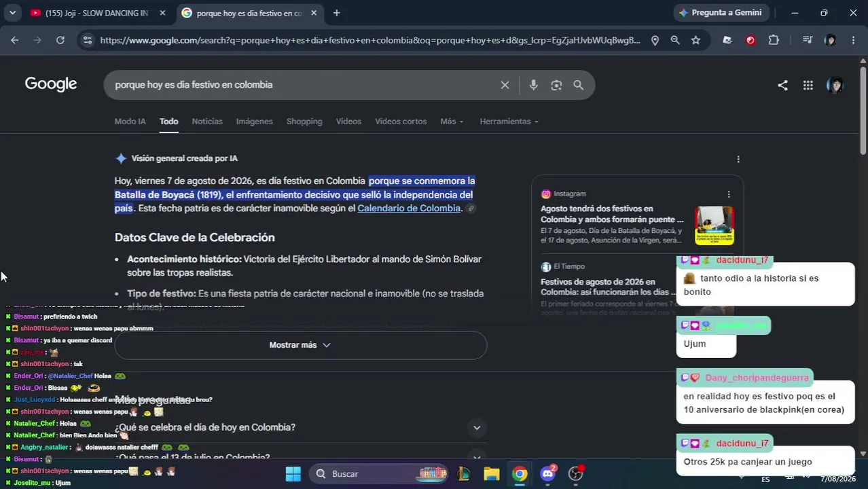
Task: Open the Roblox-style extension icon in toolbar
Action: (x=727, y=40)
